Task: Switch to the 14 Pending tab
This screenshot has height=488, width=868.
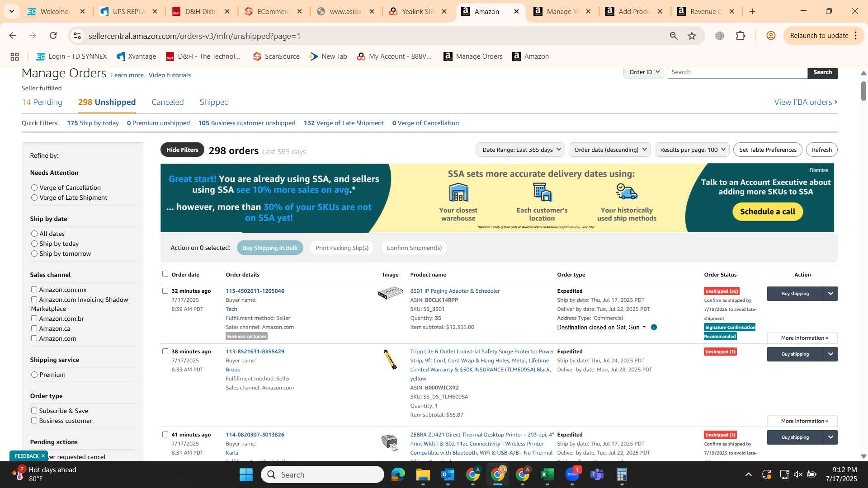Action: coord(42,102)
